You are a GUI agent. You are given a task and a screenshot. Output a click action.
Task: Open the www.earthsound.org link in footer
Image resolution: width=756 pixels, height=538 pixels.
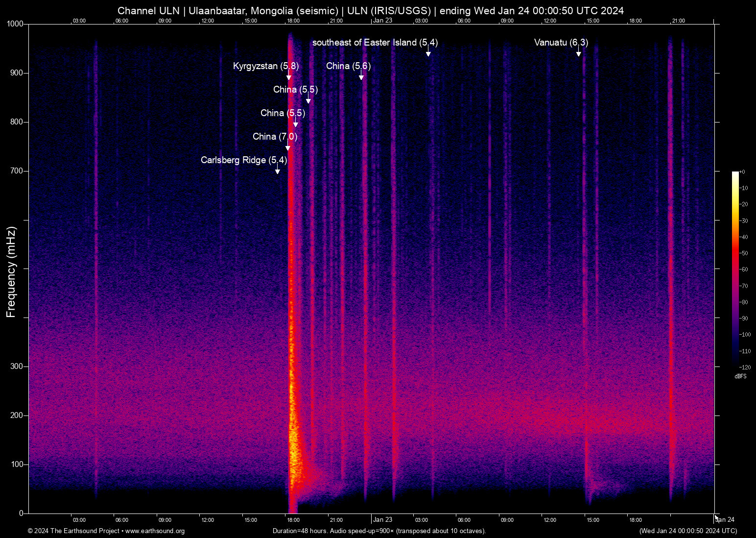[155, 531]
